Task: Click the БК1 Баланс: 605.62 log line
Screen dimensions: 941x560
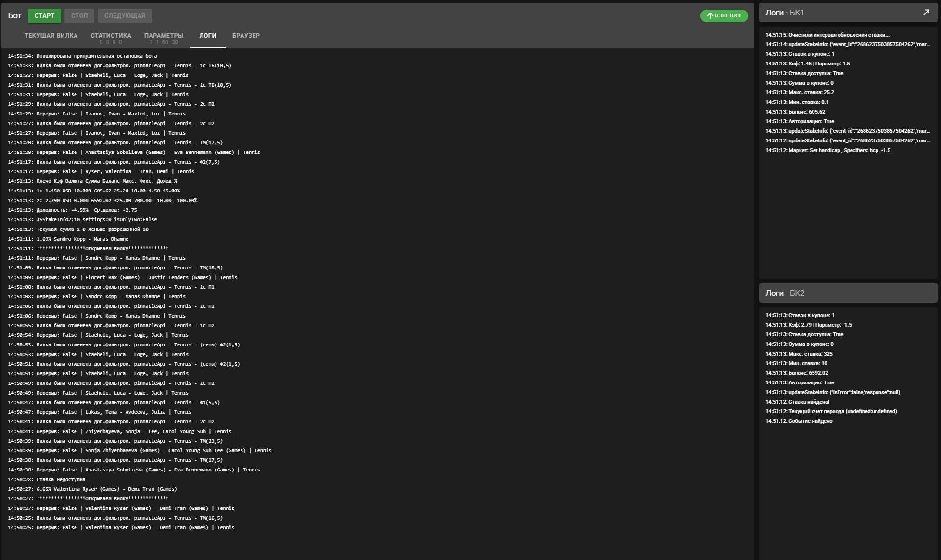Action: pyautogui.click(x=795, y=112)
